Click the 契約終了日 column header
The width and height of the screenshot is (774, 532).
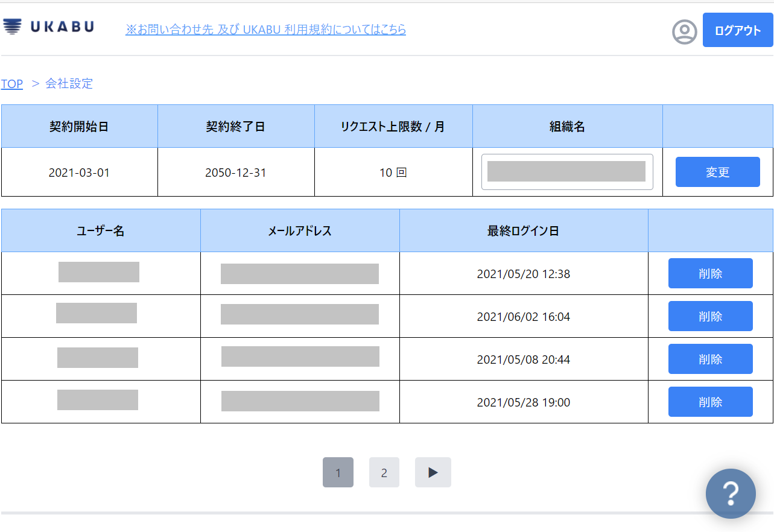point(236,127)
